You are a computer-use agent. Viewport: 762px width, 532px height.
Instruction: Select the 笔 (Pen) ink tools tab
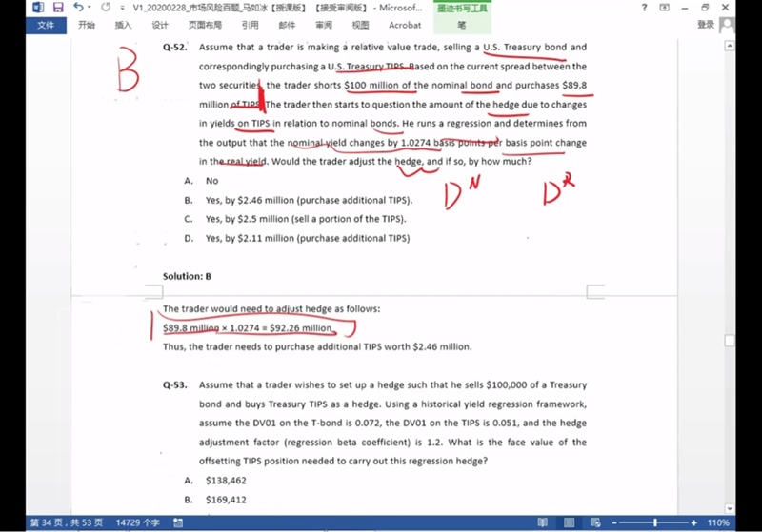click(461, 25)
